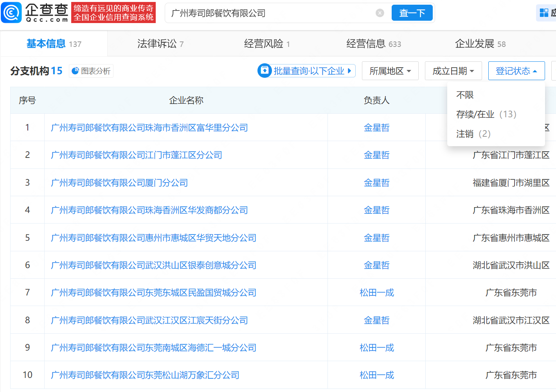Open 东莞东城区民盈国贸城分公司 branch link
Screen dimensions: 556x392
click(x=154, y=293)
